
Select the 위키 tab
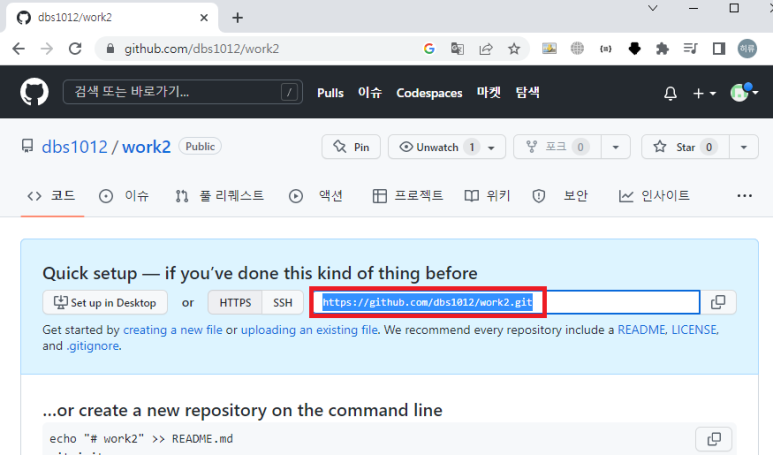tap(487, 196)
